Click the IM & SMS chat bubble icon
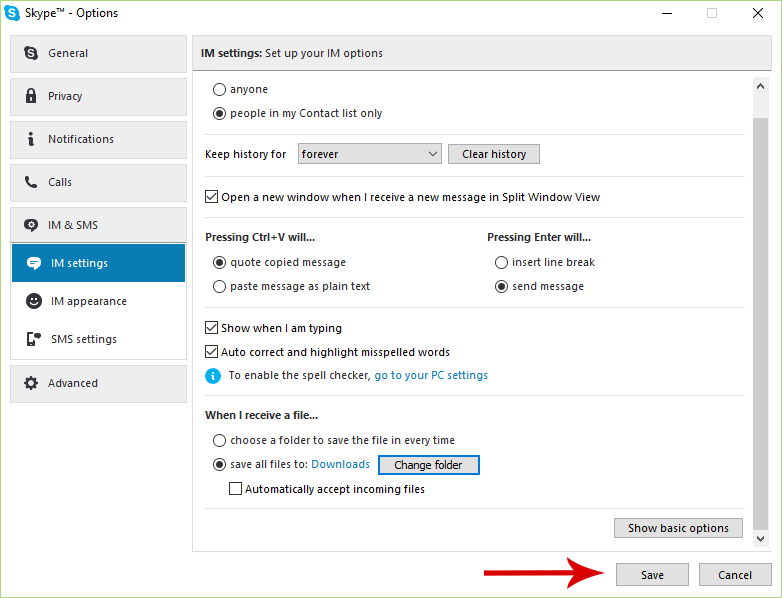Screen dimensions: 782x598 pos(31,225)
